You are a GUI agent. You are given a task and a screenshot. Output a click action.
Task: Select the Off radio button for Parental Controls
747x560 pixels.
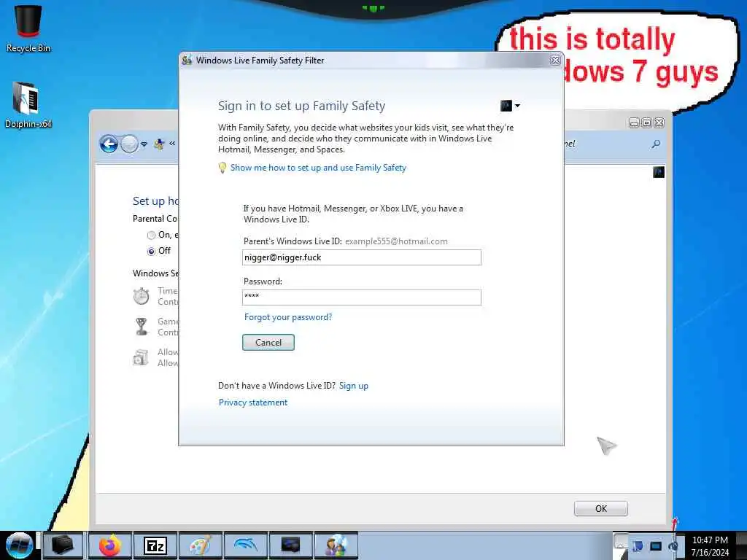coord(152,252)
